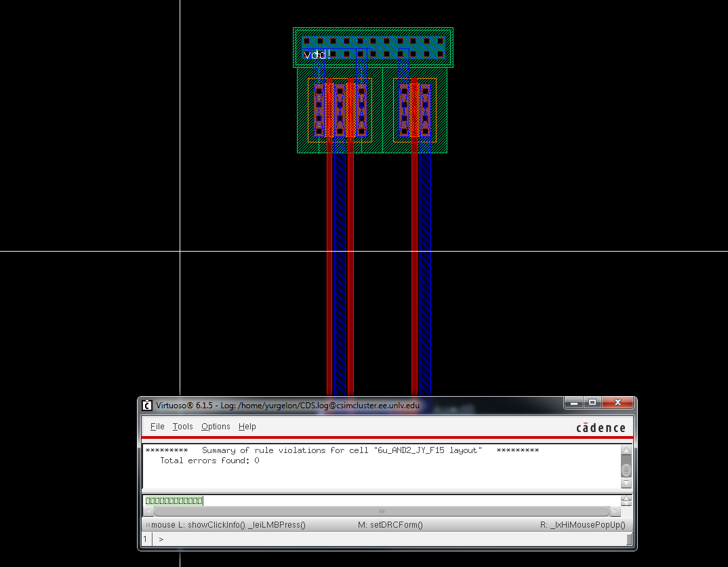
Task: Click the command input pane stepper arrows
Action: coord(626,501)
